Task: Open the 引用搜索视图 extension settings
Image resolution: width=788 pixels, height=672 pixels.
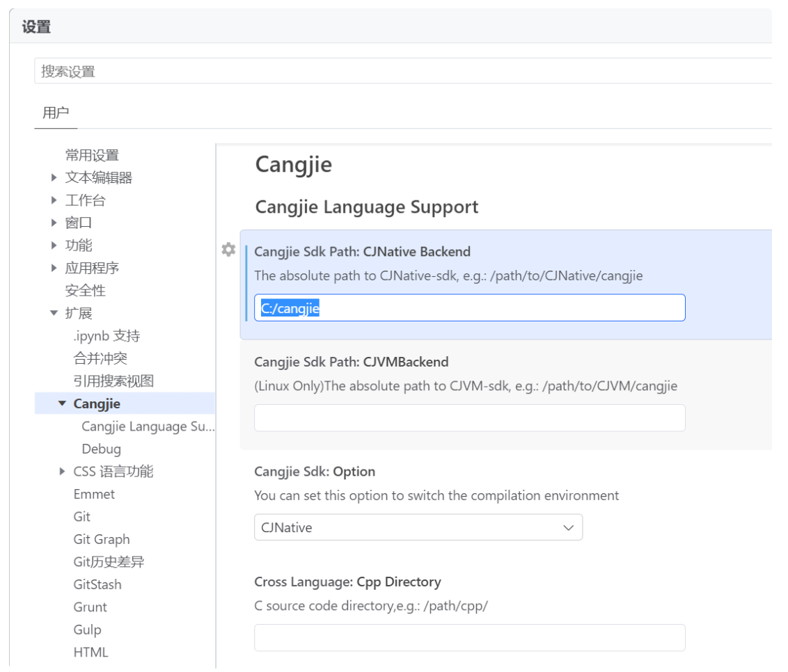Action: coord(113,381)
